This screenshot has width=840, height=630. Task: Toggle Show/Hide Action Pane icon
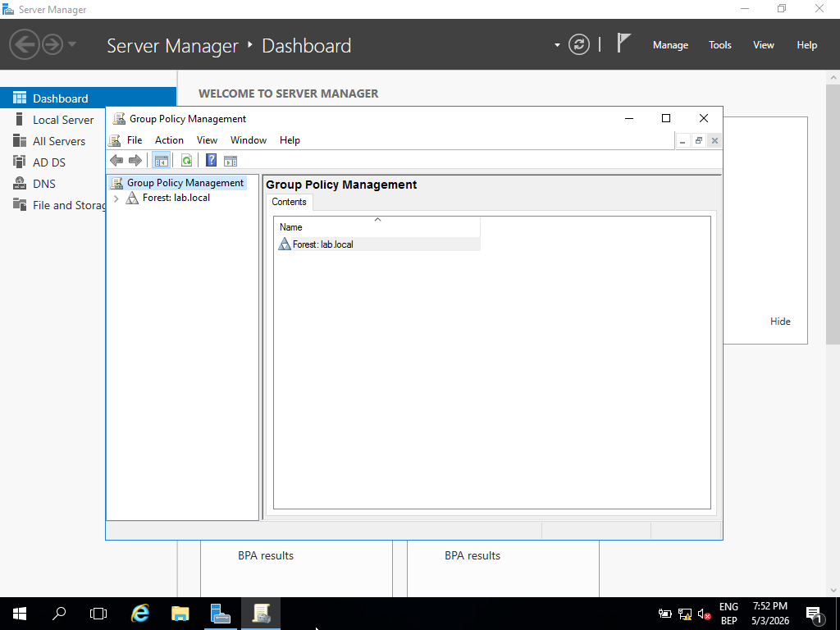pyautogui.click(x=231, y=160)
